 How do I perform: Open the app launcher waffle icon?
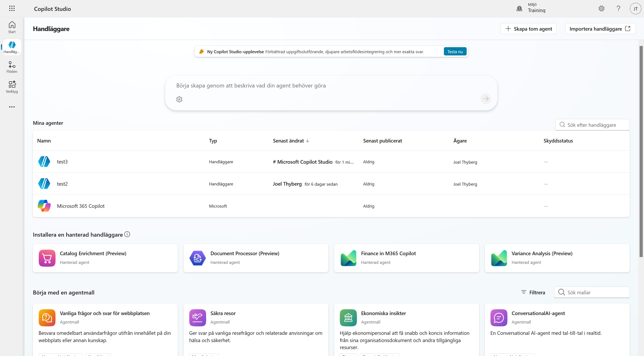pos(12,8)
